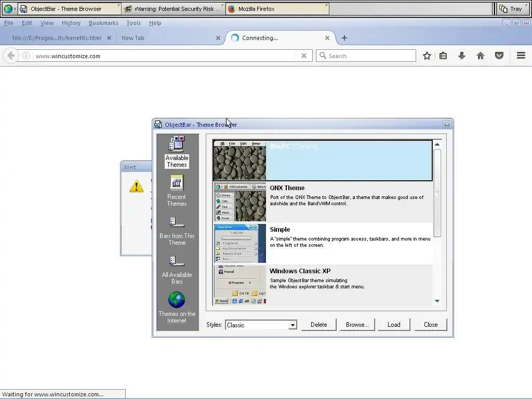Click the Delete button
Image resolution: width=532 pixels, height=399 pixels.
click(x=318, y=325)
